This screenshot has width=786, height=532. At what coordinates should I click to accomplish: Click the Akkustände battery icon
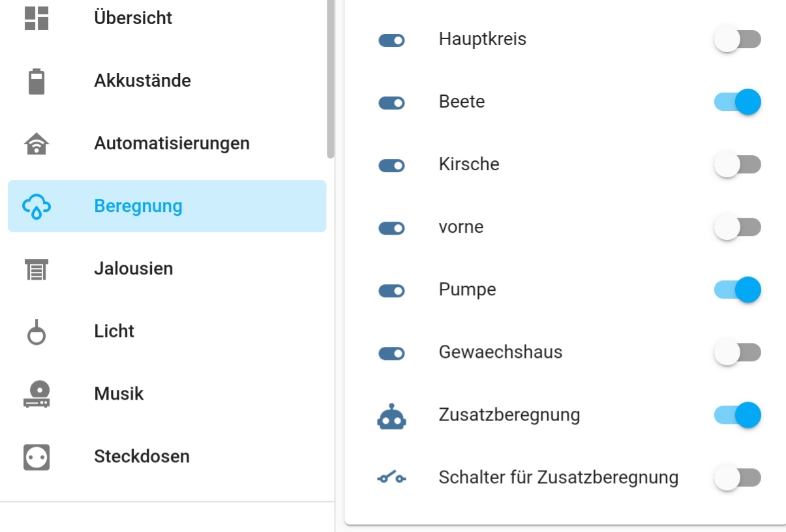[37, 81]
